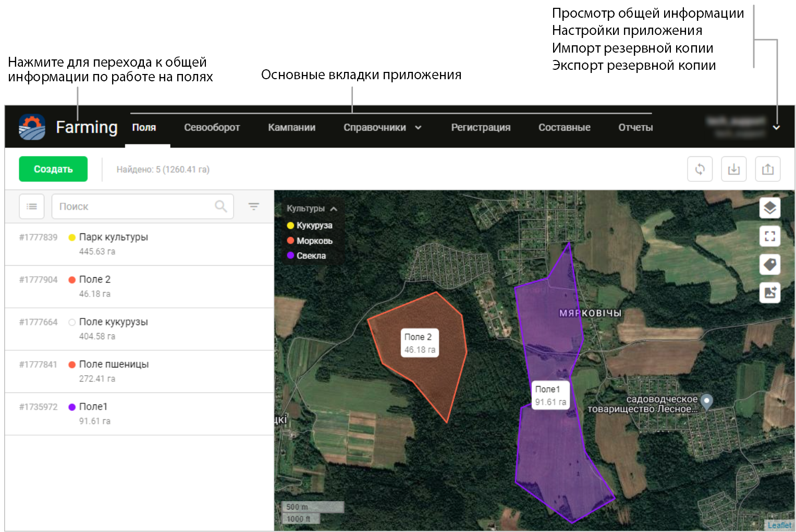This screenshot has height=532, width=796.
Task: Select field row Парк культуры
Action: [x=139, y=244]
